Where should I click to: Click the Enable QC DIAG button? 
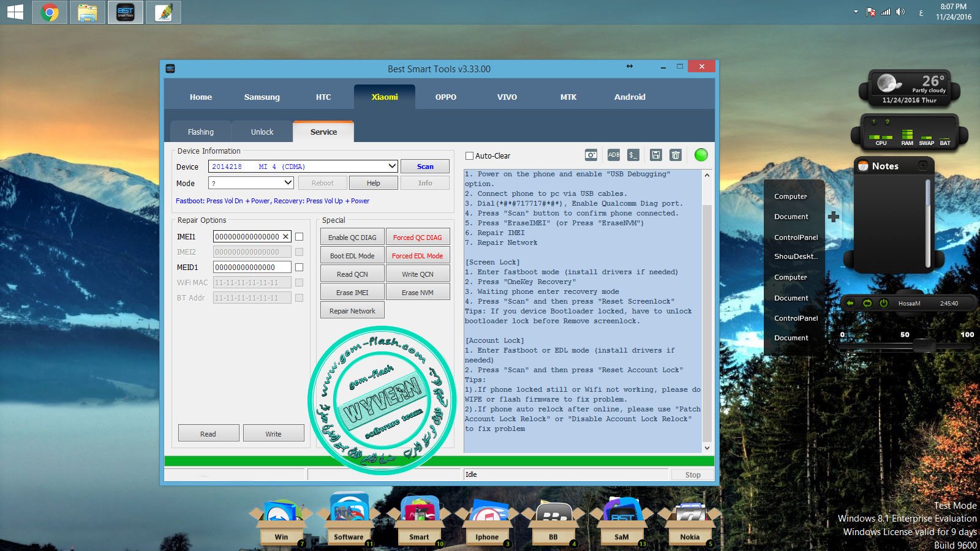(x=352, y=237)
